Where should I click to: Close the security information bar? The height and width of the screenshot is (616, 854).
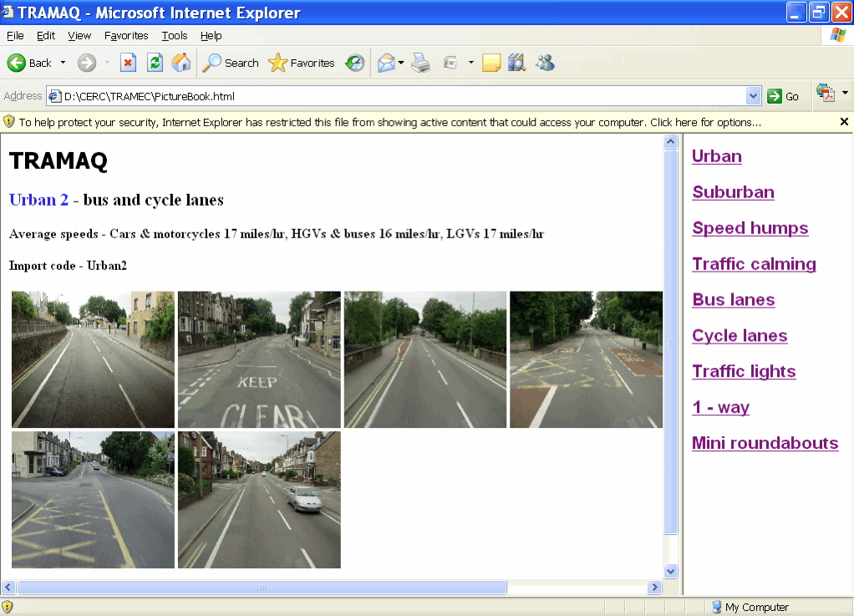844,122
